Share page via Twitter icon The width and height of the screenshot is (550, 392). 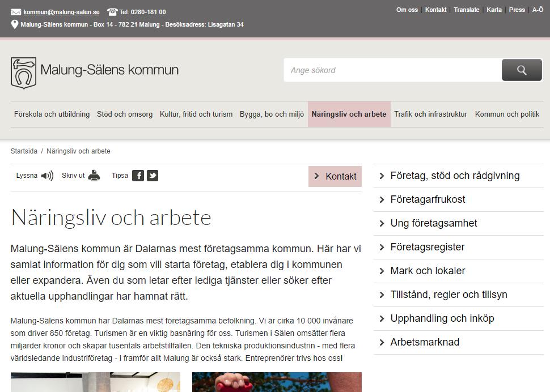(x=152, y=176)
